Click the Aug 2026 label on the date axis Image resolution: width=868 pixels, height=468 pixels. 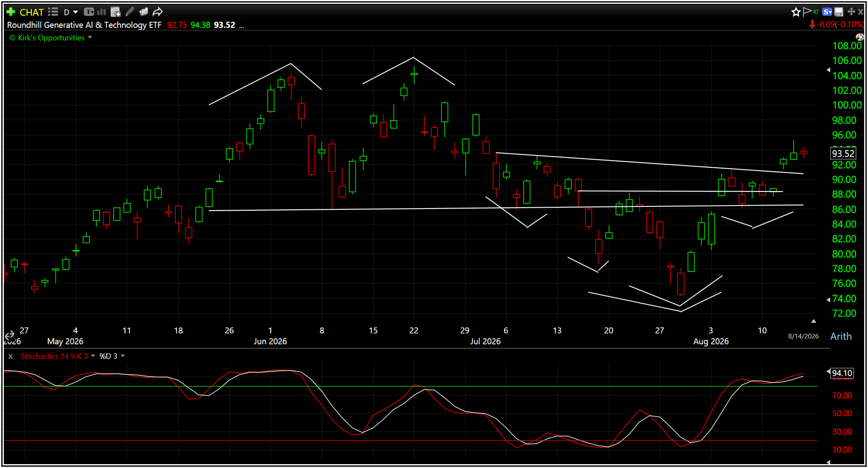[x=711, y=341]
